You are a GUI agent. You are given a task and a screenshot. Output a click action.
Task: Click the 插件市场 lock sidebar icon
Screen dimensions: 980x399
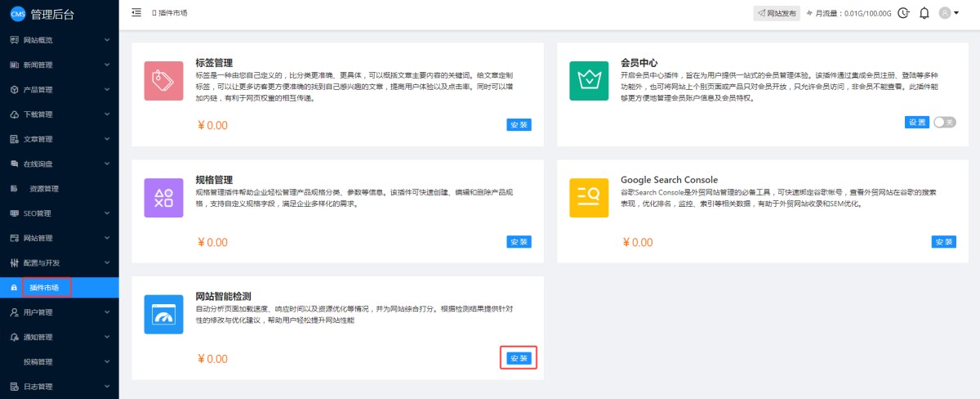[14, 288]
